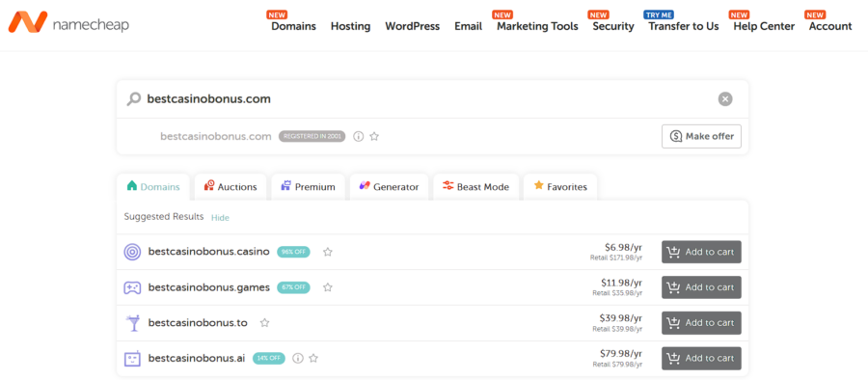Image resolution: width=868 pixels, height=380 pixels.
Task: Favorite bestcasinobonus.com with the star
Action: (x=374, y=136)
